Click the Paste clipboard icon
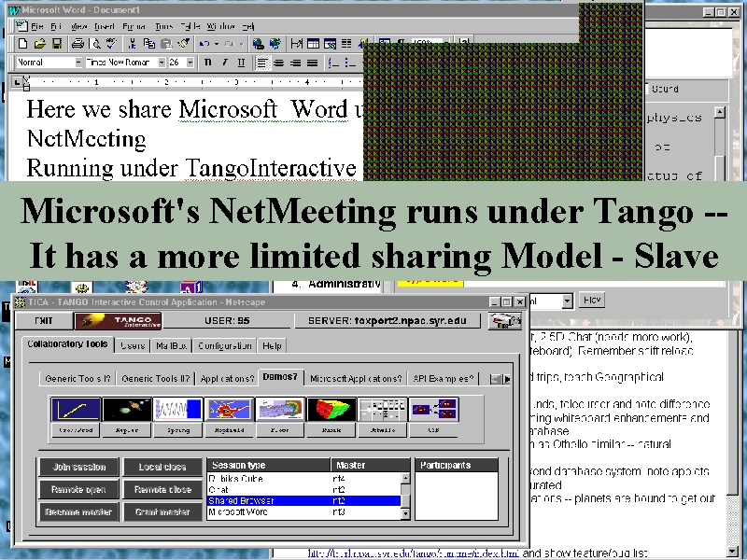This screenshot has height=560, width=747. tap(166, 44)
